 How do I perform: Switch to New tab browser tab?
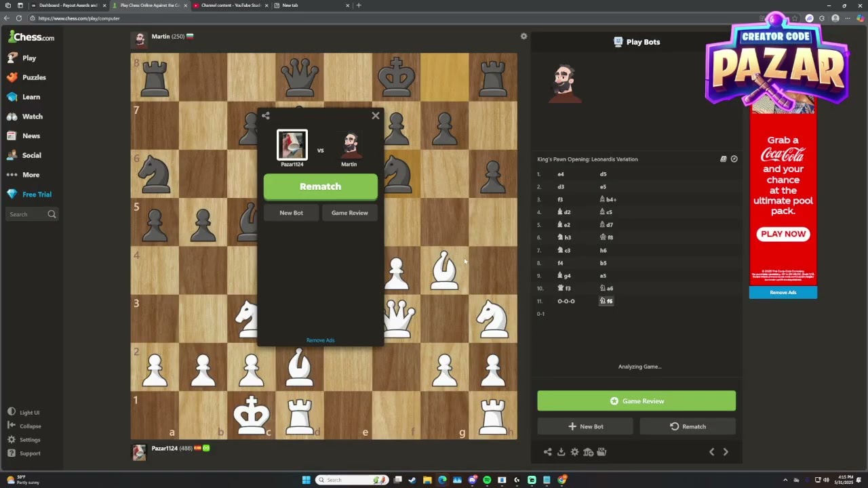click(312, 5)
